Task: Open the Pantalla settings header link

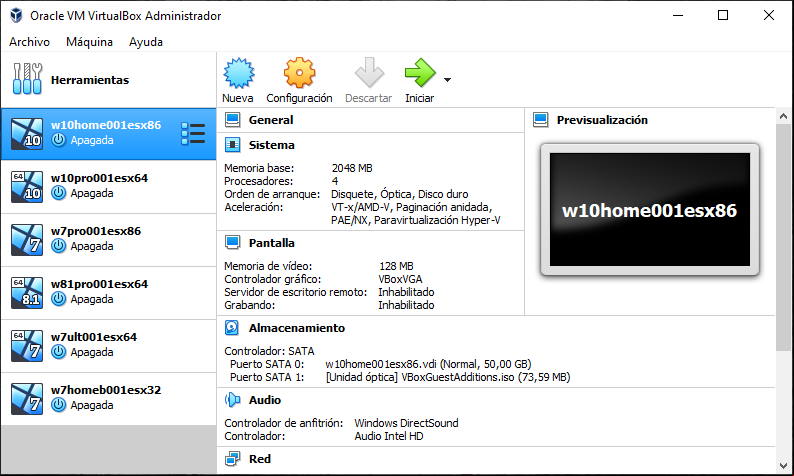Action: (x=271, y=243)
